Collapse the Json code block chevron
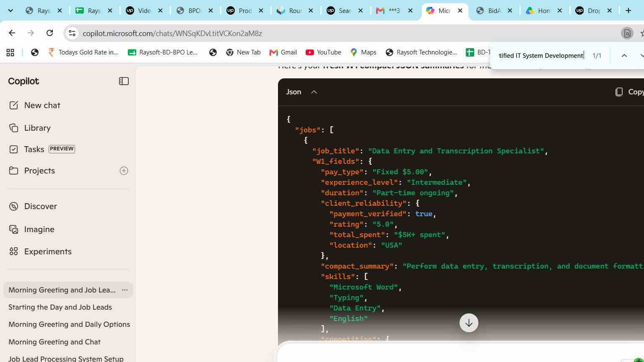The height and width of the screenshot is (362, 644). click(x=314, y=92)
